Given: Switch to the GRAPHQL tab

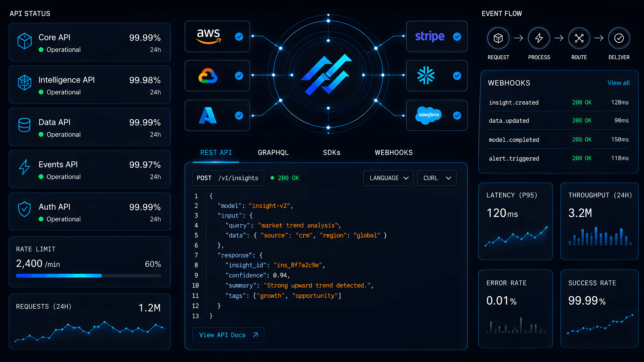Looking at the screenshot, I should [x=273, y=153].
